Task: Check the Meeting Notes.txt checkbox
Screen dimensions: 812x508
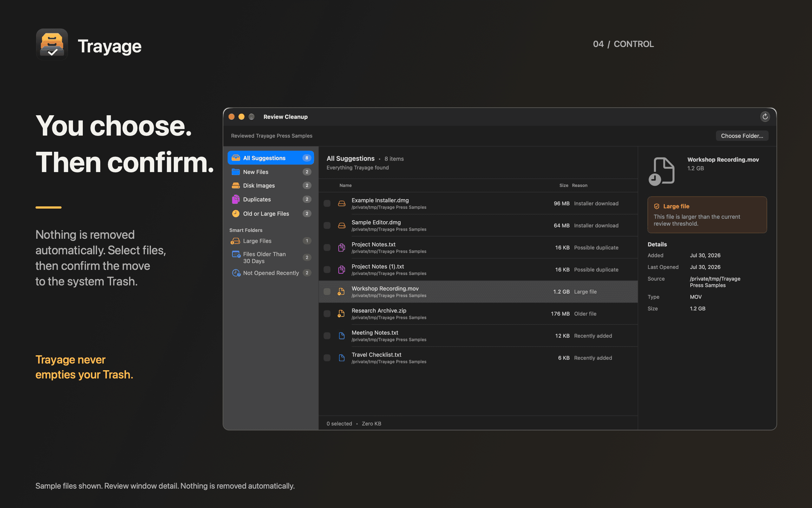Action: point(327,336)
